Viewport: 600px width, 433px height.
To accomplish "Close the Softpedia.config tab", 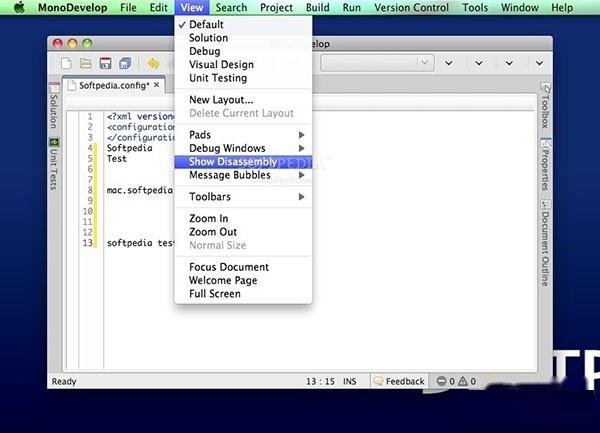I will [157, 85].
